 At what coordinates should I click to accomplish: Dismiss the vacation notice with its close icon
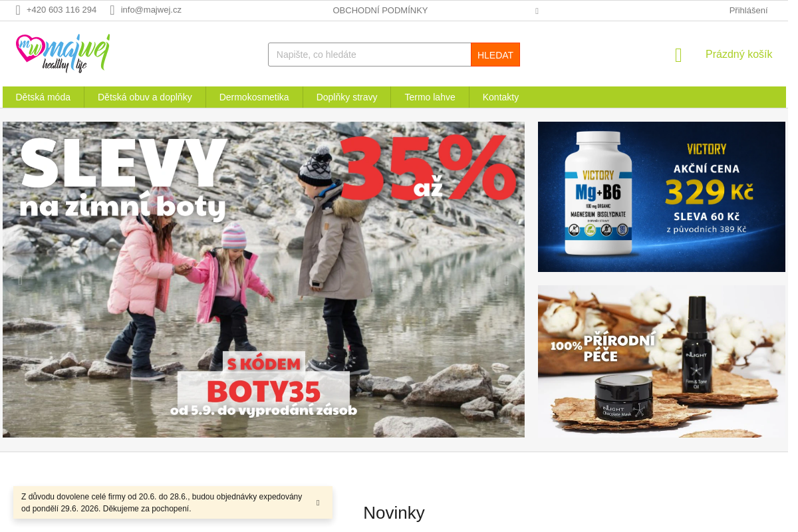click(x=318, y=503)
